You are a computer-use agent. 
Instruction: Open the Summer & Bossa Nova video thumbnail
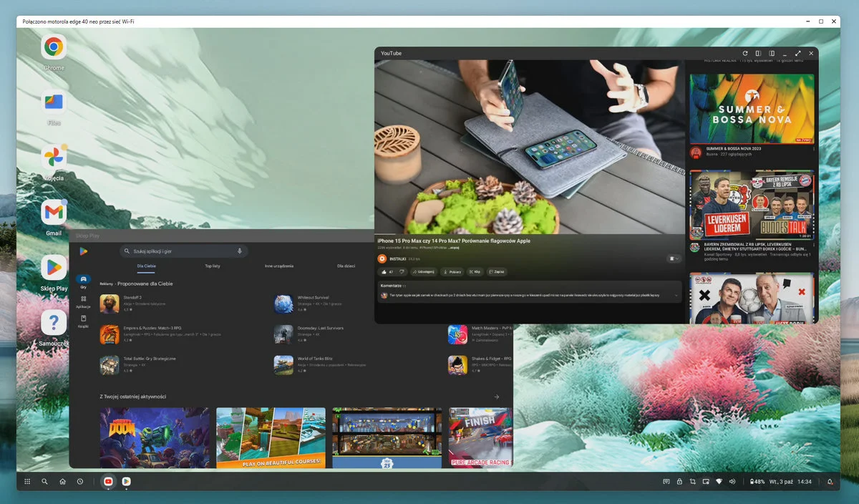(752, 108)
